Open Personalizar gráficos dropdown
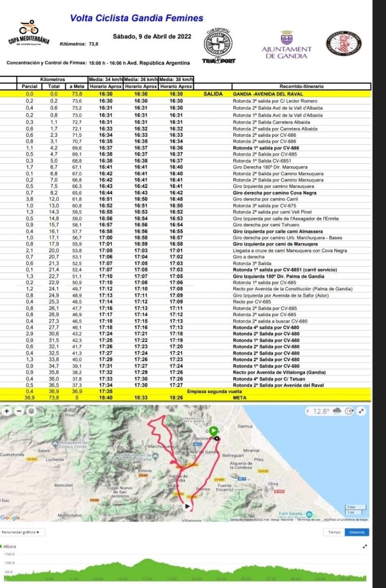Screen dimensions: 386x588 20,532
